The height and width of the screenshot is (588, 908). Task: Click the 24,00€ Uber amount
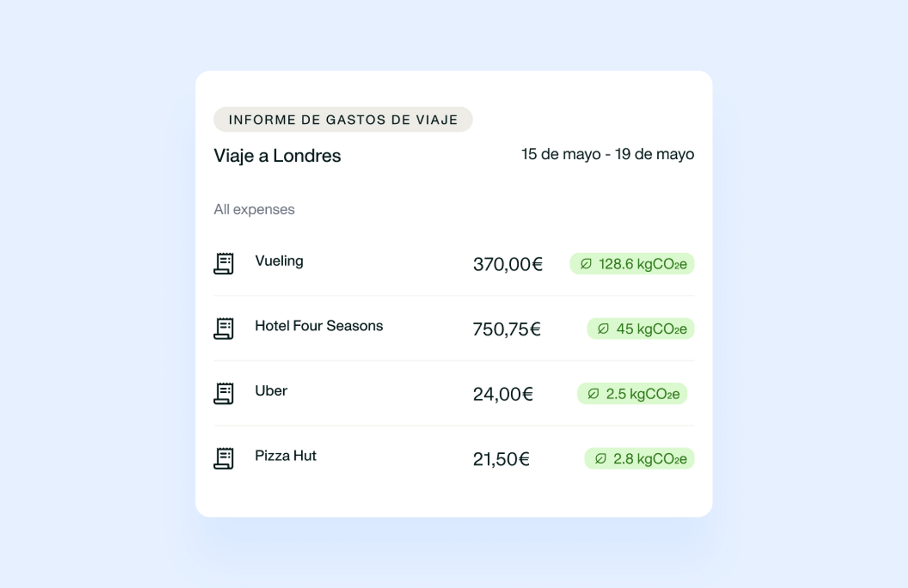(503, 394)
